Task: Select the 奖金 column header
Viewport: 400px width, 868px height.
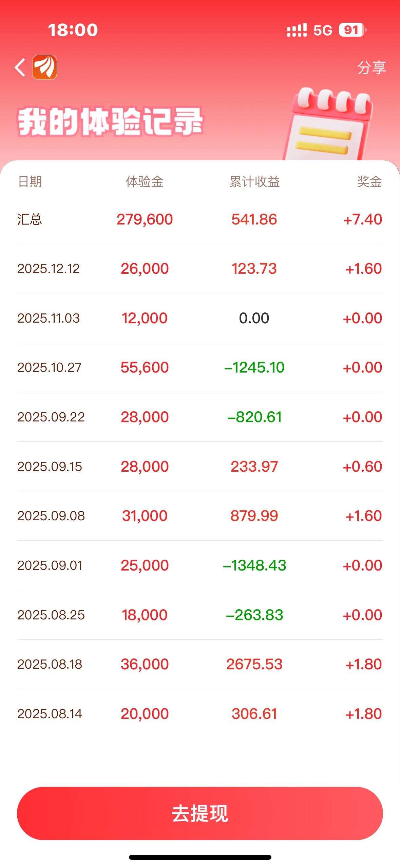Action: (369, 182)
